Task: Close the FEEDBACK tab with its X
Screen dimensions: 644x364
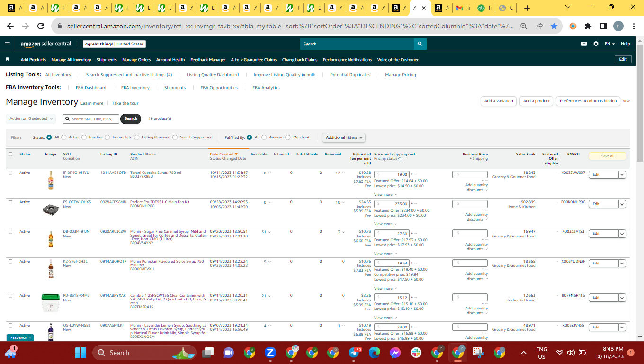Action: coord(30,338)
